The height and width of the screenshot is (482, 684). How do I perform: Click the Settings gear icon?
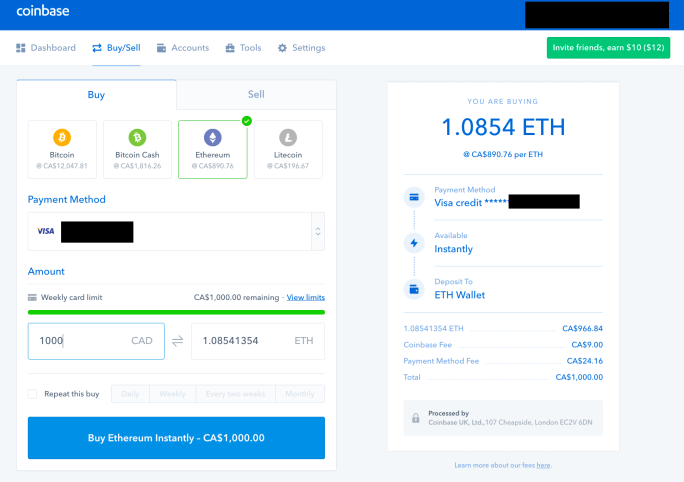click(x=282, y=48)
